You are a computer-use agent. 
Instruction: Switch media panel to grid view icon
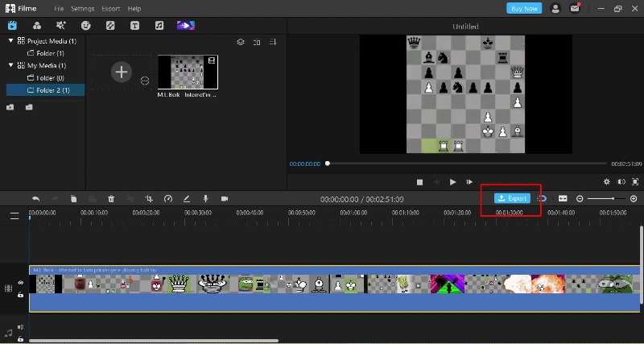coord(257,43)
